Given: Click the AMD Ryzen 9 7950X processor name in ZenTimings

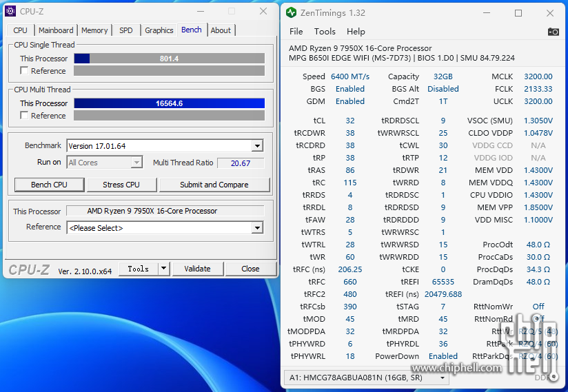Looking at the screenshot, I should pyautogui.click(x=360, y=48).
